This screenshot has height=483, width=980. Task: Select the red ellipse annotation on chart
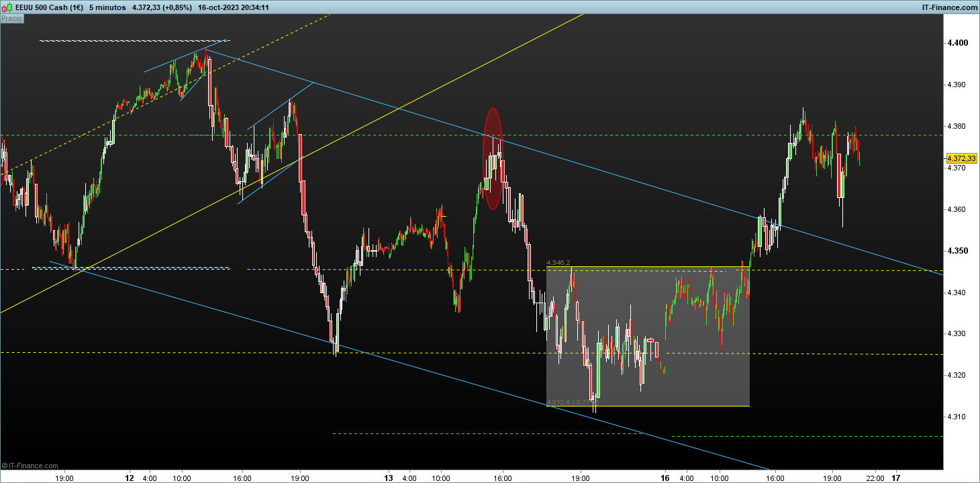pyautogui.click(x=493, y=159)
